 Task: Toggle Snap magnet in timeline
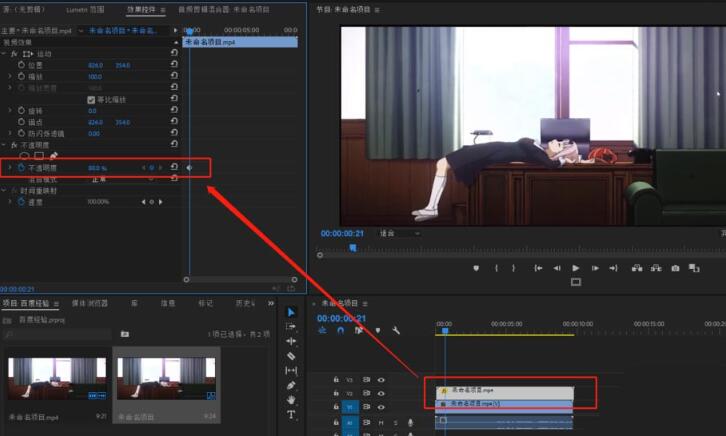(x=340, y=330)
